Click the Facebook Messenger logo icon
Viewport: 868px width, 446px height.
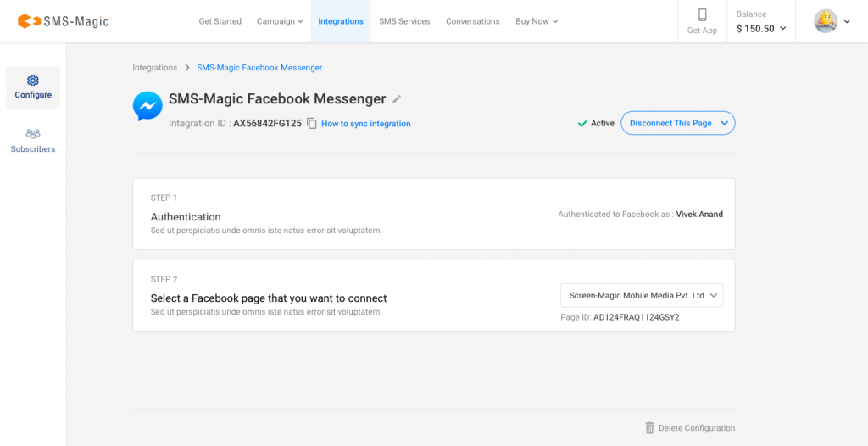pyautogui.click(x=147, y=106)
